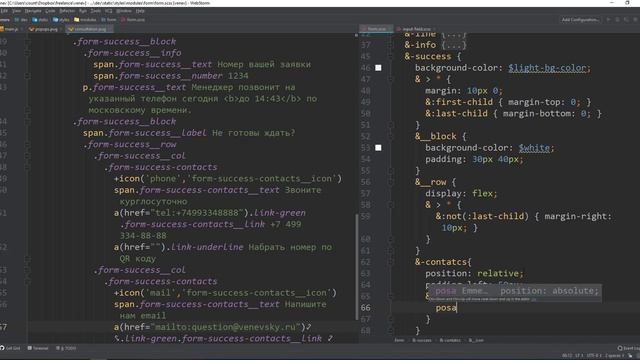Select 'position: absolute;' autocomplete suggestion
Viewport: 640px width, 360px height.
tap(516, 291)
